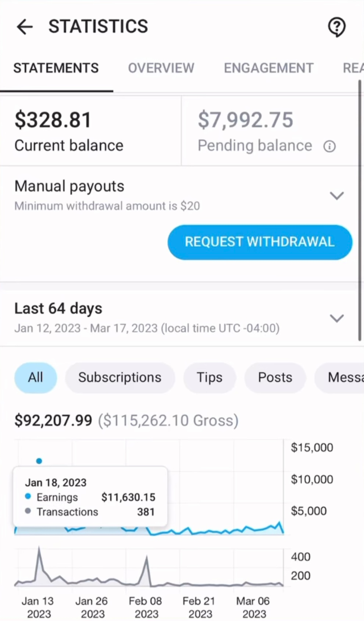Viewport: 364px width, 621px height.
Task: Open the help question mark icon
Action: (336, 27)
